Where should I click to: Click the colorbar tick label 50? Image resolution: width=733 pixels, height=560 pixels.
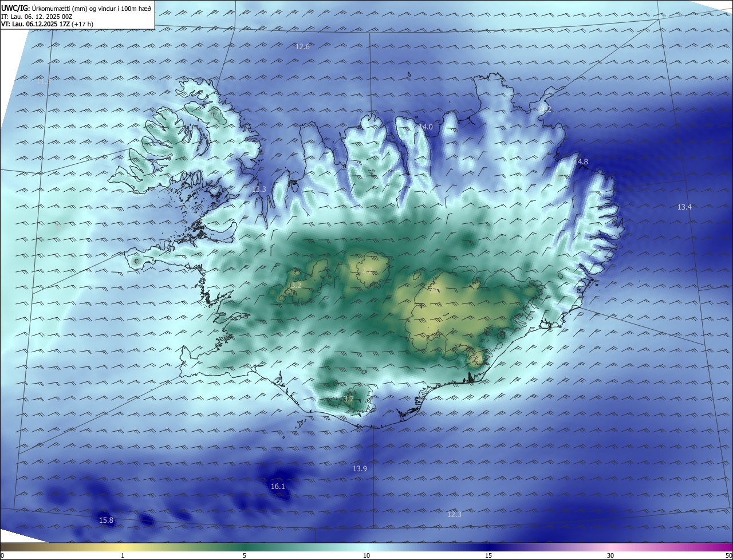coord(728,555)
